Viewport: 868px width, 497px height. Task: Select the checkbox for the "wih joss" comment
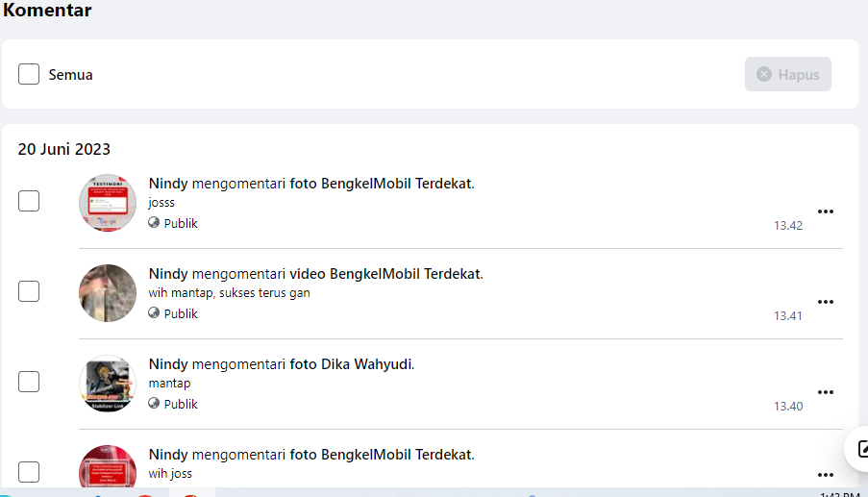[x=29, y=471]
